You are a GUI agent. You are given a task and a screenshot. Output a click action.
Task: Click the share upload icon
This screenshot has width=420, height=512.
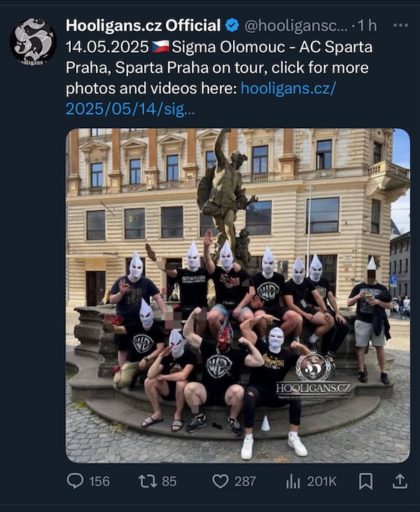click(400, 481)
